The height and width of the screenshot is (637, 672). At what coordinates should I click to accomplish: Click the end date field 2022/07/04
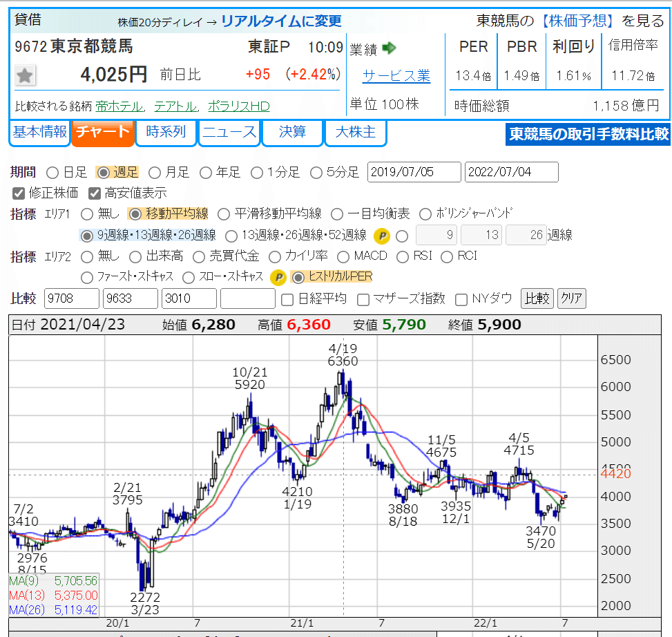pos(512,172)
